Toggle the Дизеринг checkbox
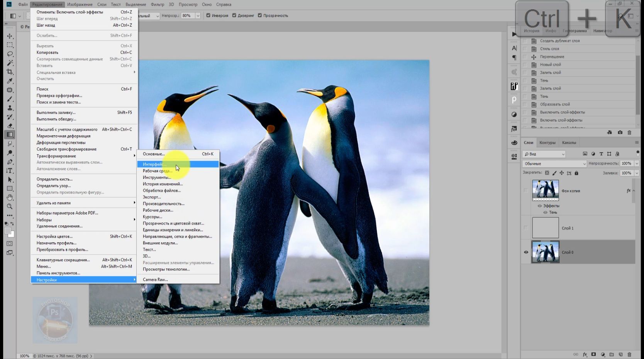The height and width of the screenshot is (359, 644). point(234,15)
